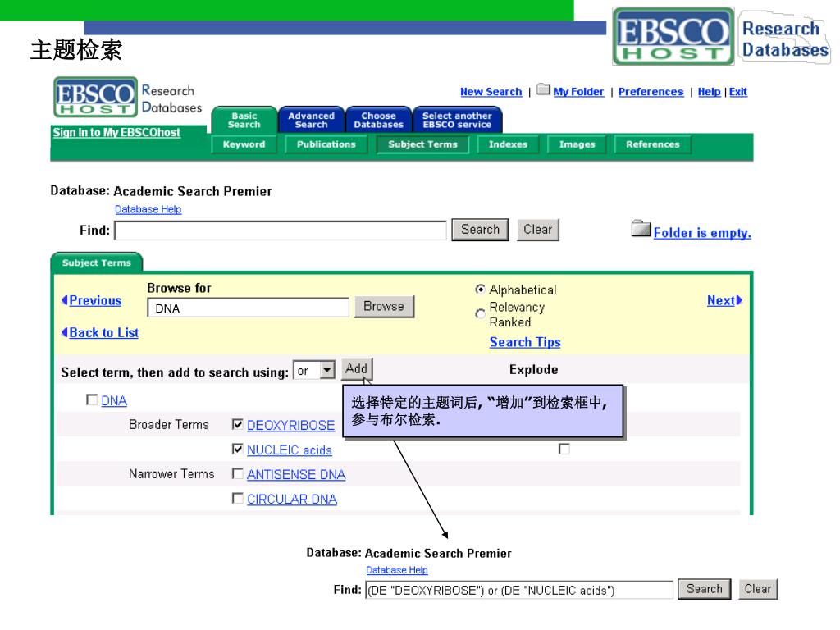Image resolution: width=840 pixels, height=630 pixels.
Task: Click the lower Find field with DE query
Action: point(519,590)
